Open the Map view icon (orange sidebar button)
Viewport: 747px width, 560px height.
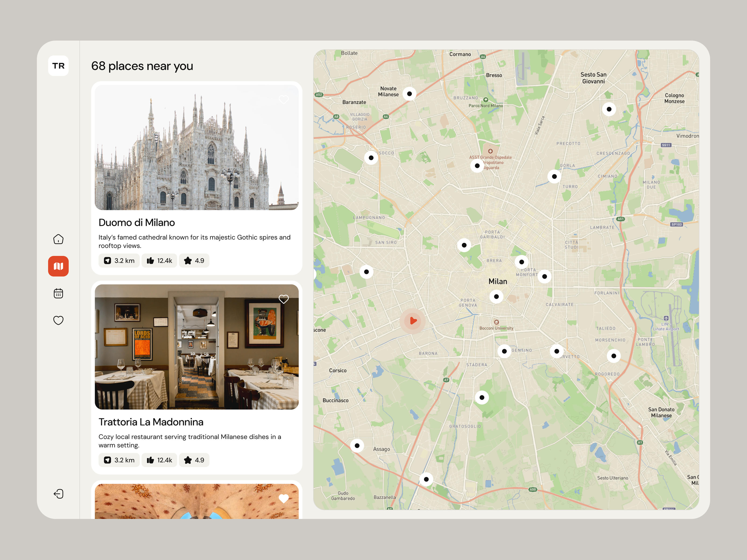point(58,266)
